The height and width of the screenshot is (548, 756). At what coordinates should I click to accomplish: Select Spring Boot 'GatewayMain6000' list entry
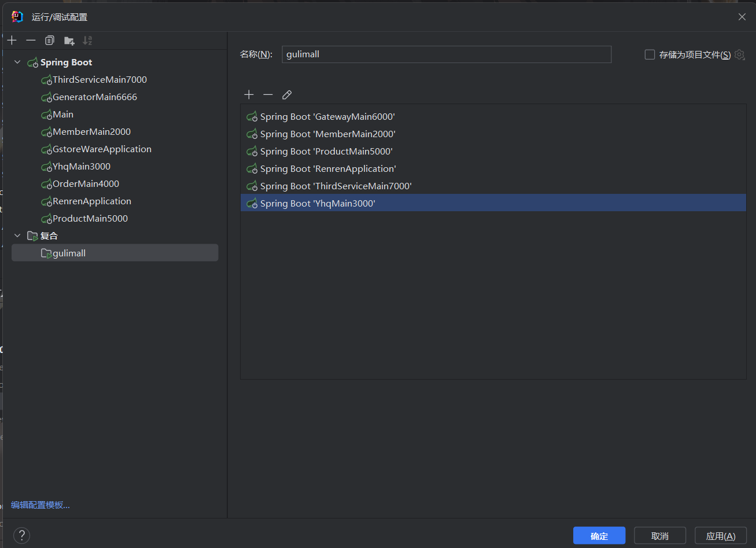click(493, 116)
